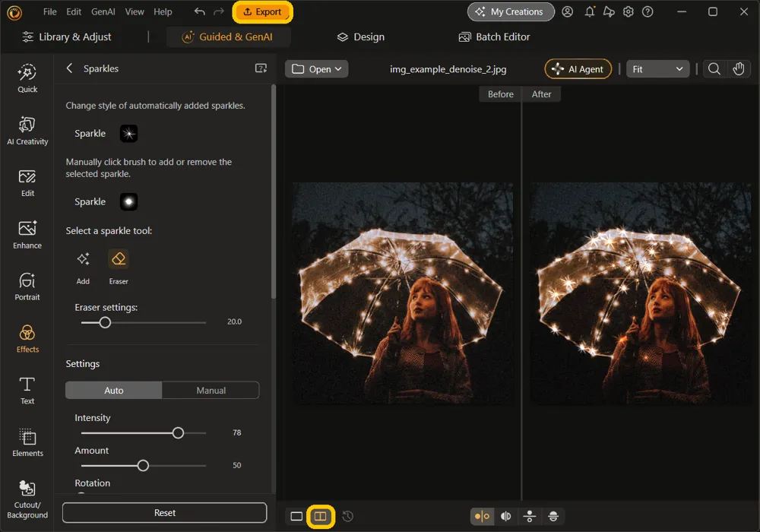
Task: Launch the AI Agent
Action: (x=578, y=69)
